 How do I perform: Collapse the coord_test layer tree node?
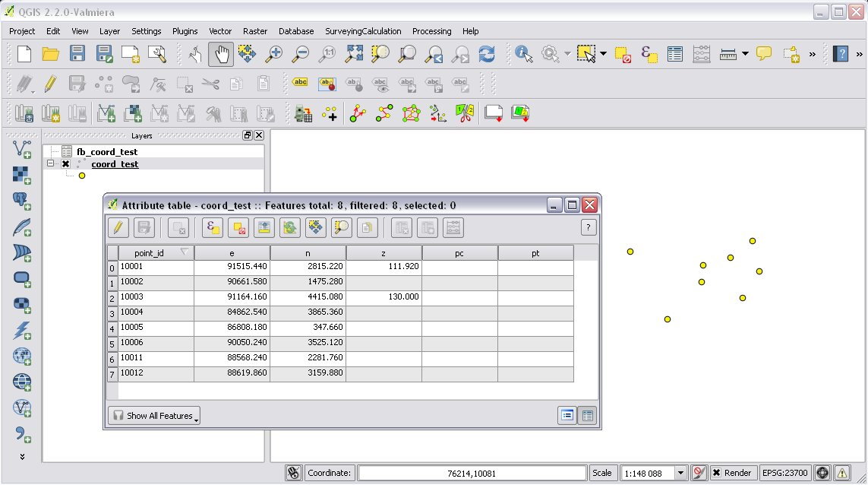(x=50, y=163)
